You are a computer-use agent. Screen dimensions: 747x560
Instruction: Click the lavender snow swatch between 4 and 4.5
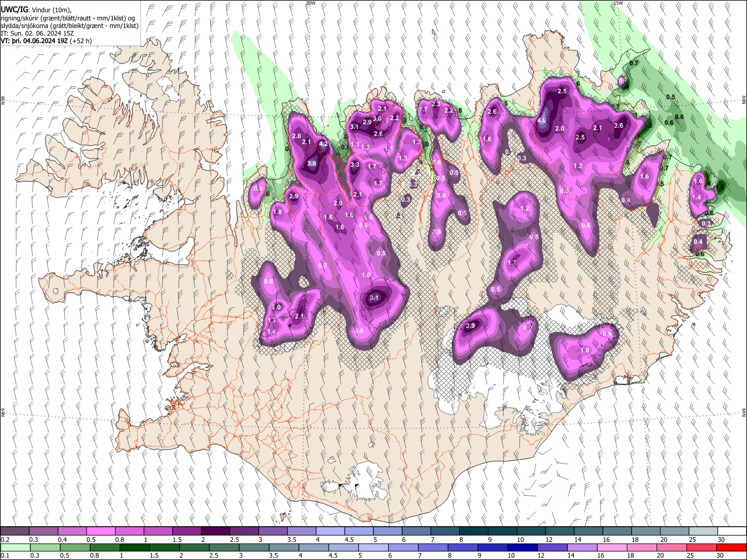coord(330,531)
